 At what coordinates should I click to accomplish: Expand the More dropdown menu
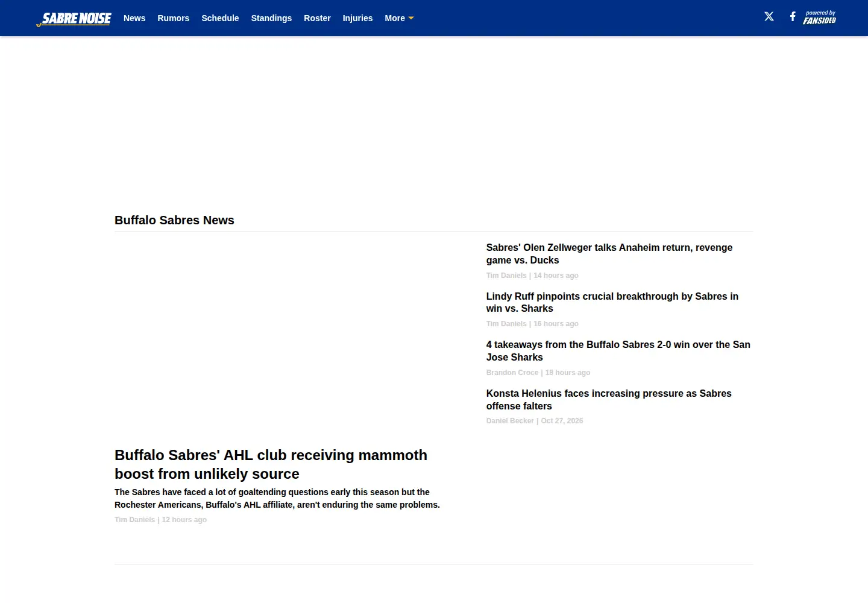(399, 18)
